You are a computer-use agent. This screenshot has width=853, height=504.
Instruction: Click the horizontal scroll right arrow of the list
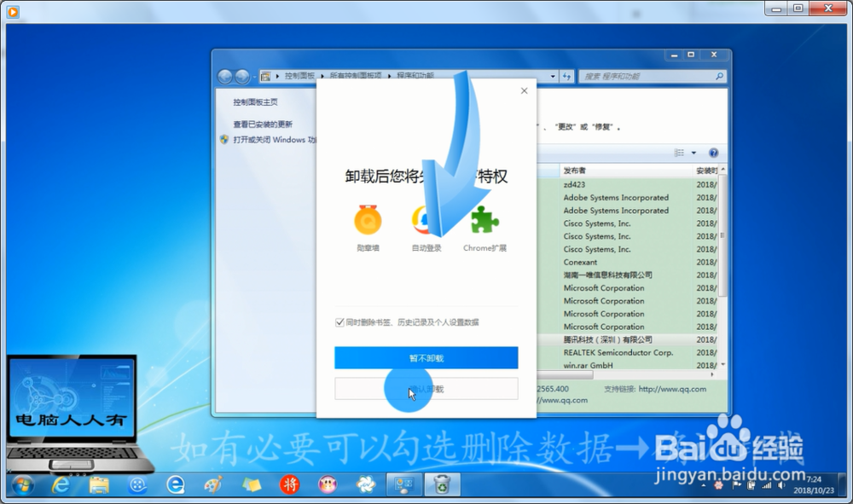pyautogui.click(x=712, y=374)
